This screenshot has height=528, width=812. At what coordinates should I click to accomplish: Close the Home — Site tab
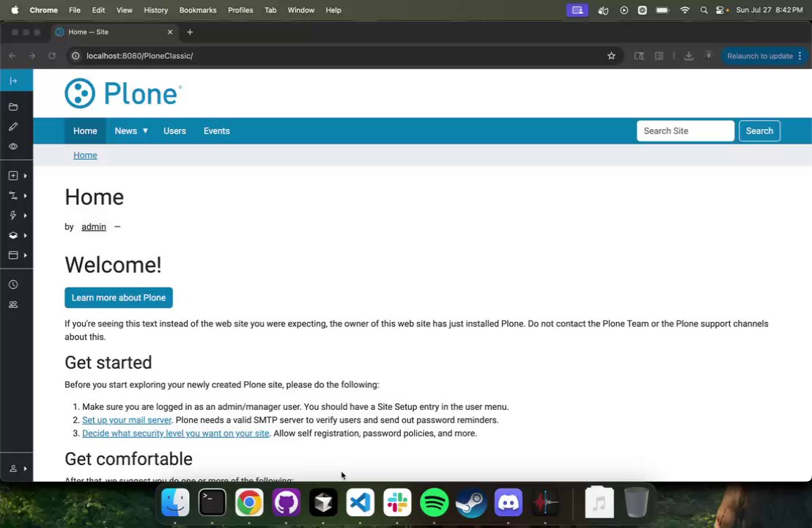(170, 32)
